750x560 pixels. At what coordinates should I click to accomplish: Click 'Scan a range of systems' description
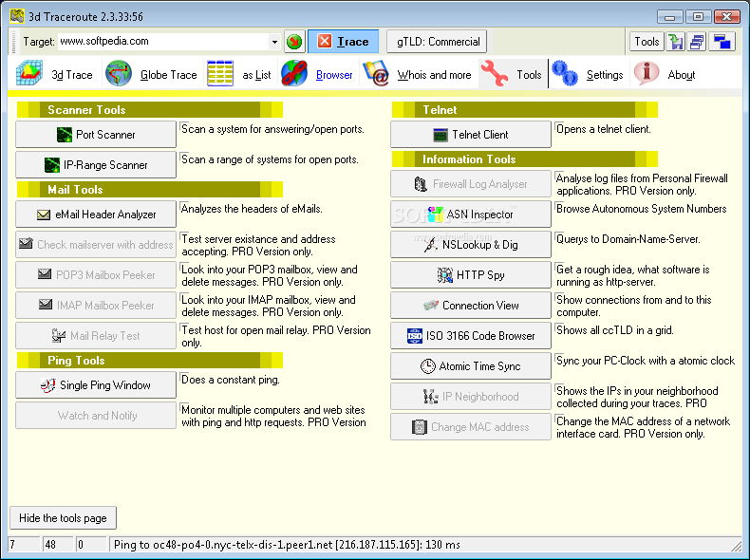(x=270, y=159)
